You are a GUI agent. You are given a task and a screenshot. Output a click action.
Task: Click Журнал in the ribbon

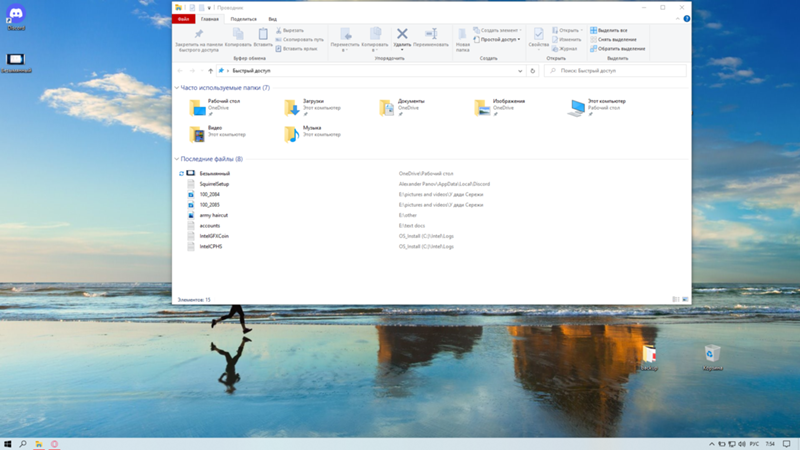[564, 49]
